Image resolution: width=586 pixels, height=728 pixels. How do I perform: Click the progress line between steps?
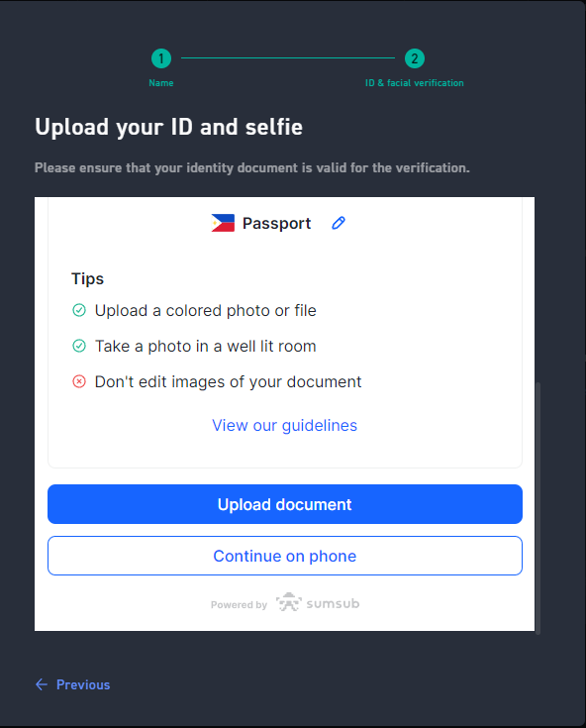click(x=288, y=58)
